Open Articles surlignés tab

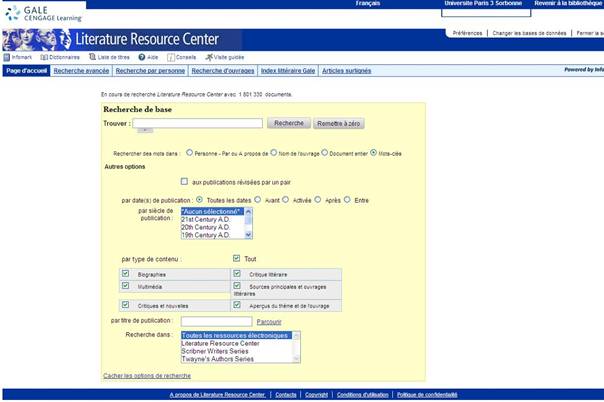click(x=347, y=71)
